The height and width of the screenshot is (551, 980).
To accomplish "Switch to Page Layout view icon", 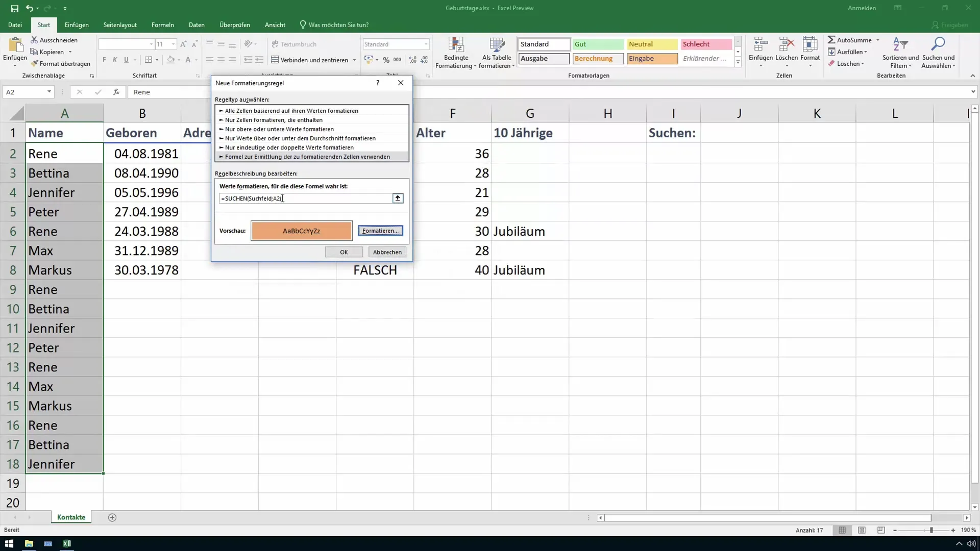I will (862, 530).
